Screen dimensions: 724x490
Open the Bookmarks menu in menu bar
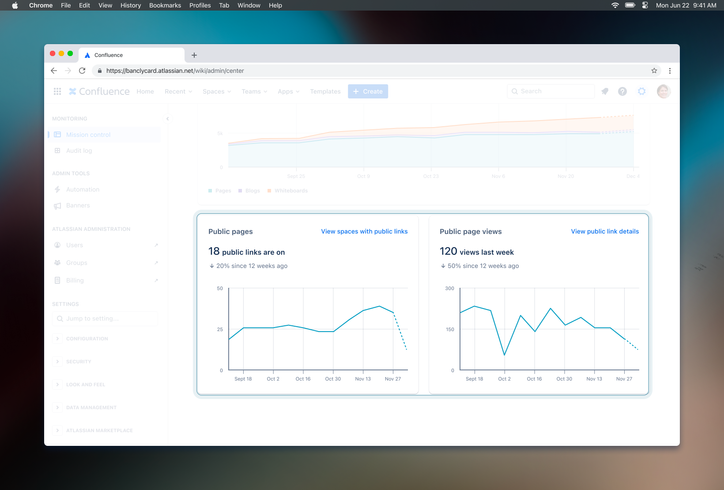tap(165, 5)
